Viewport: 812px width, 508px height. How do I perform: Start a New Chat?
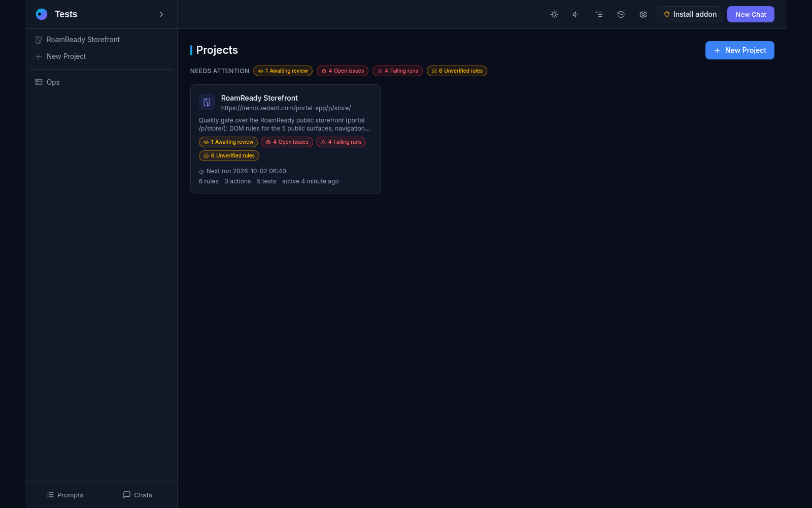pos(751,14)
